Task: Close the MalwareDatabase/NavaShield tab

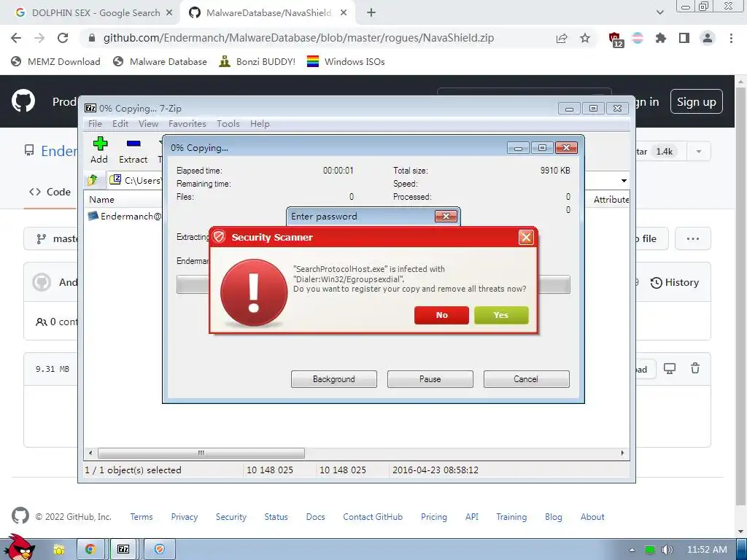Action: click(344, 13)
